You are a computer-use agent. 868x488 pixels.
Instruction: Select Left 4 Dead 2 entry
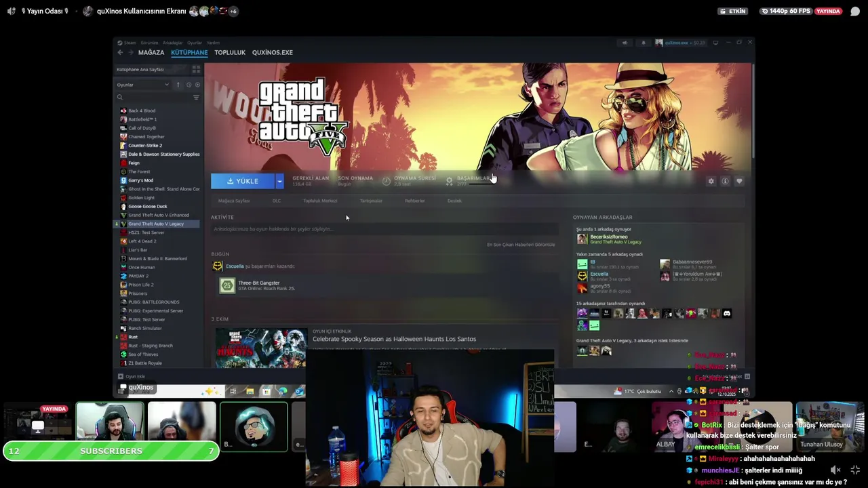[x=142, y=241]
